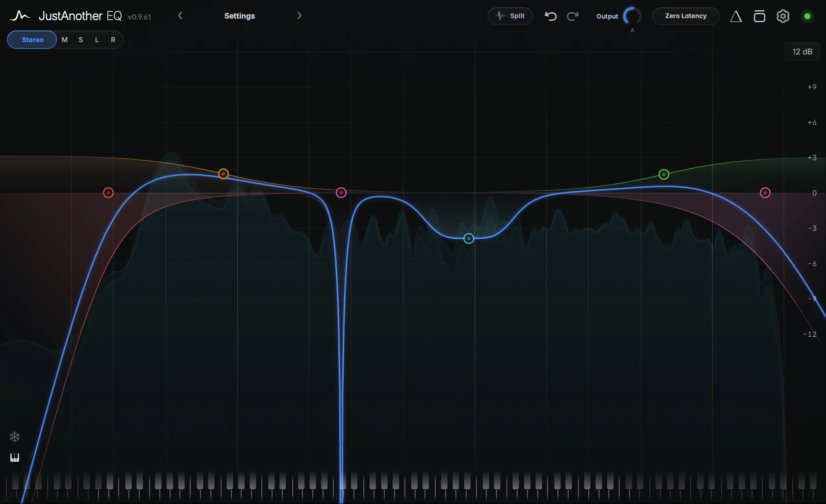Click the -12 dB scale label
Screen dimensions: 826x504
pyautogui.click(x=810, y=334)
